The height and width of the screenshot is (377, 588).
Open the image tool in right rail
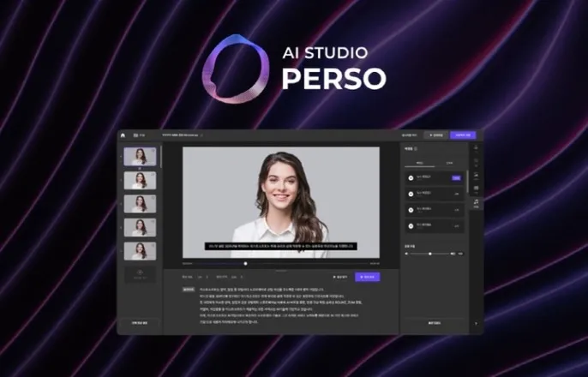pos(476,176)
